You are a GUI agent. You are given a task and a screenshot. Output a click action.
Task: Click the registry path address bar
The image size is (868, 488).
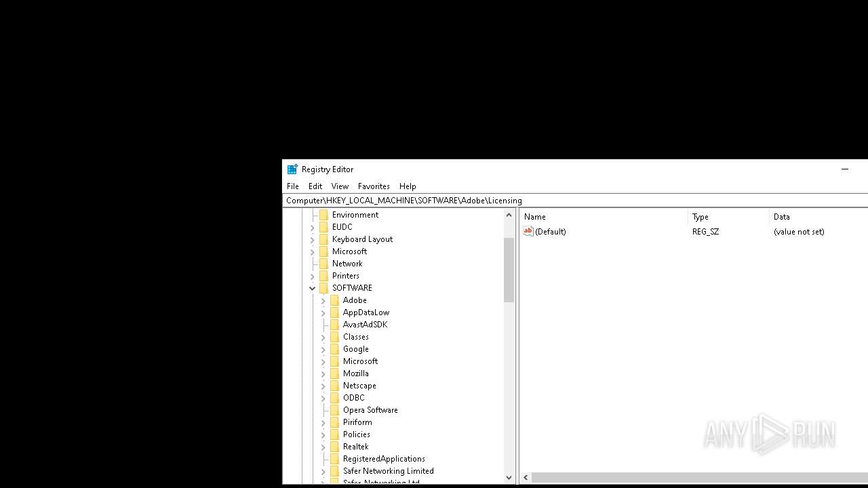pos(575,201)
